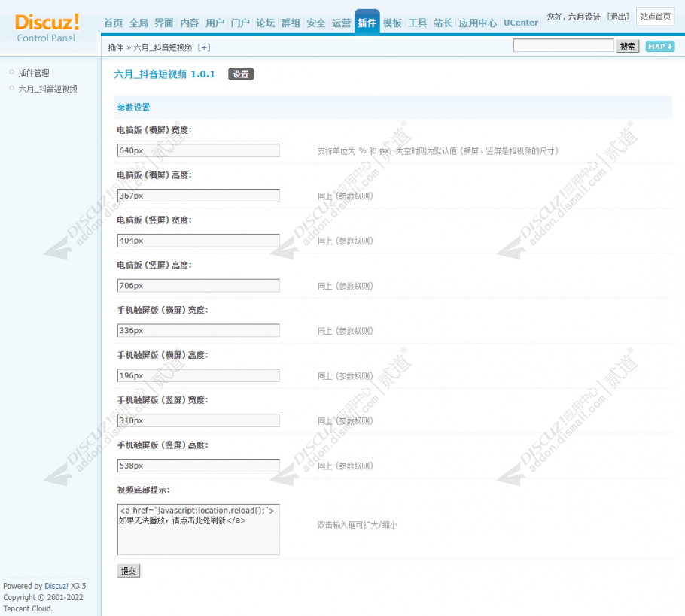Image resolution: width=685 pixels, height=616 pixels.
Task: Click the Discuz! Control Panel logo
Action: point(47,28)
